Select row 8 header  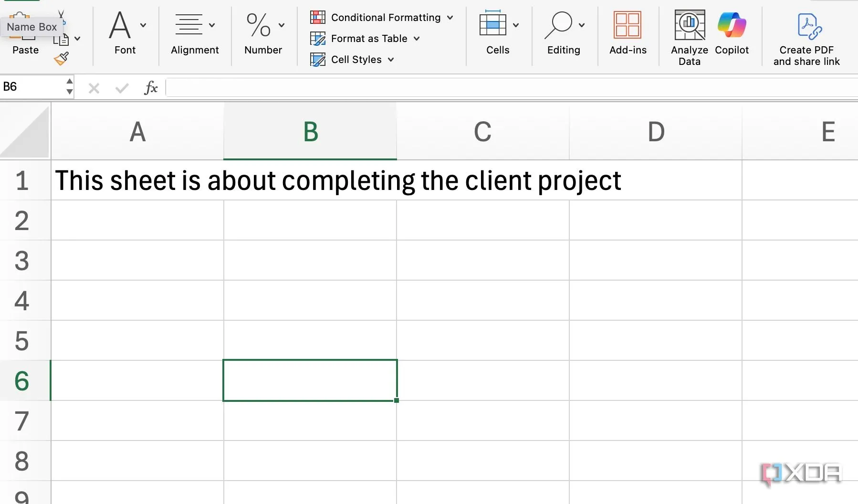(25, 461)
